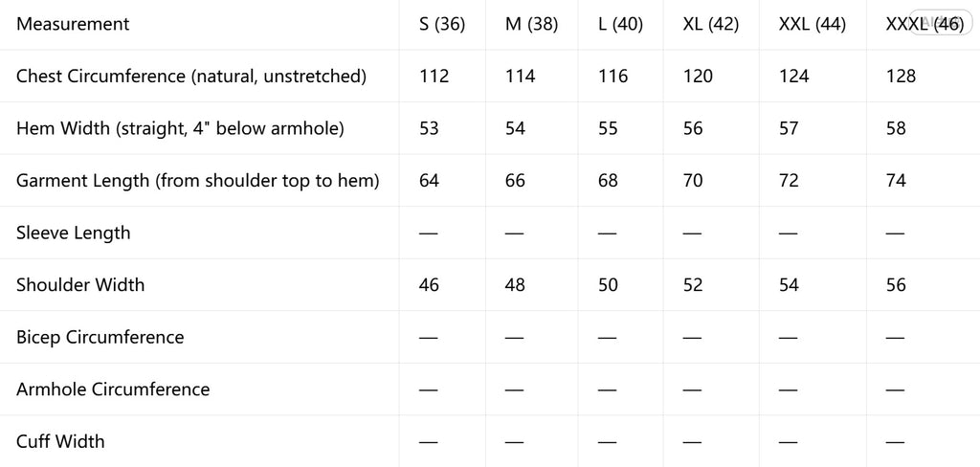The image size is (980, 467).
Task: Select chest value 116 for size L
Action: (612, 77)
